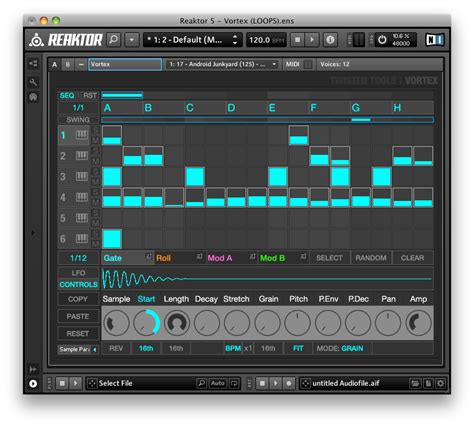Switch to the Mod A lane tab
Viewport: 474px width, 426px height.
point(220,258)
